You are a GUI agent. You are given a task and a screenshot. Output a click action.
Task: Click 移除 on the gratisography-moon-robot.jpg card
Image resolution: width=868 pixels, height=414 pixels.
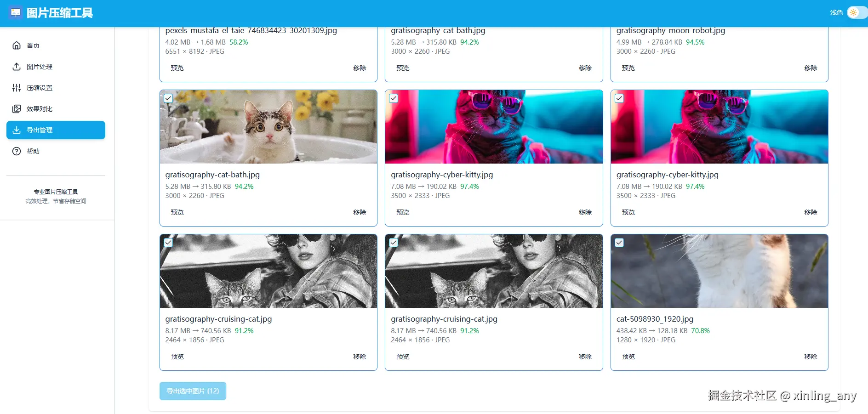click(x=811, y=68)
